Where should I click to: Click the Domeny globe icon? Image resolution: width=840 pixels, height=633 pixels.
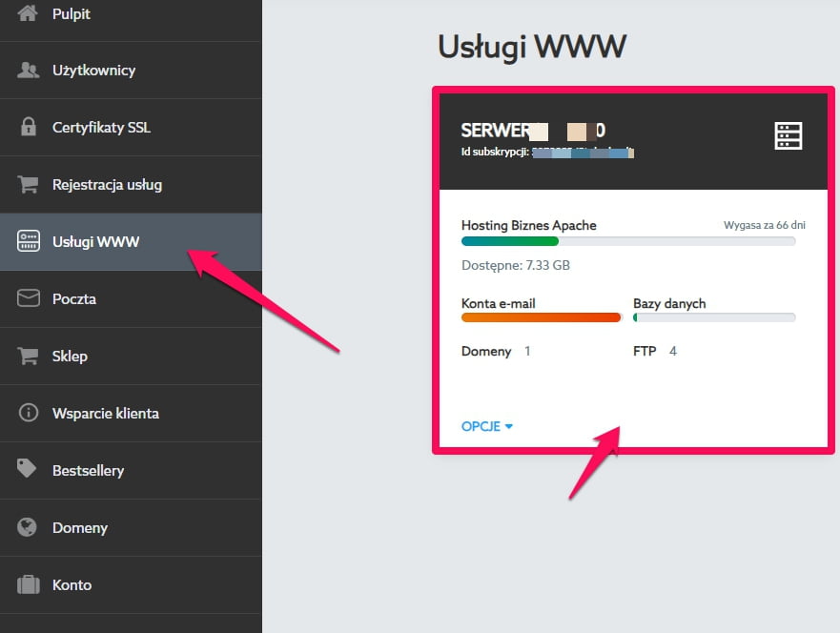coord(27,527)
